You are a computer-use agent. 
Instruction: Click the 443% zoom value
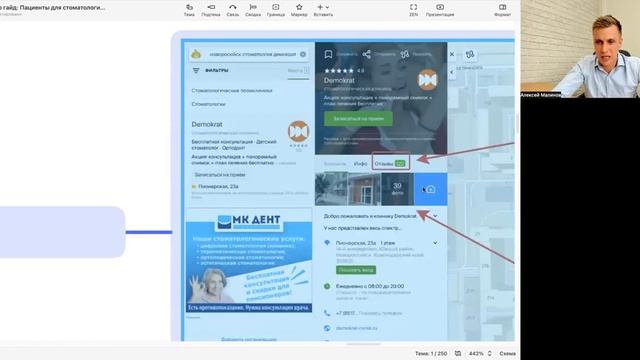coord(476,353)
